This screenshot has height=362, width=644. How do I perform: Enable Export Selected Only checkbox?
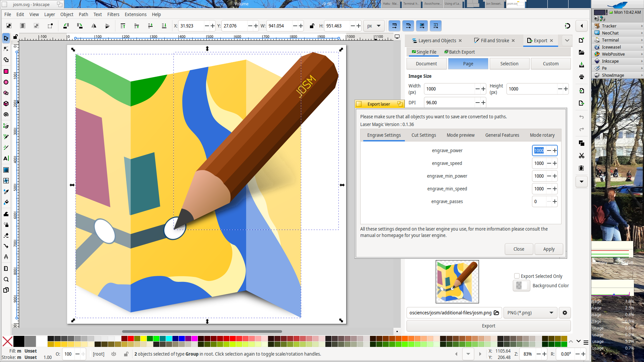click(517, 276)
